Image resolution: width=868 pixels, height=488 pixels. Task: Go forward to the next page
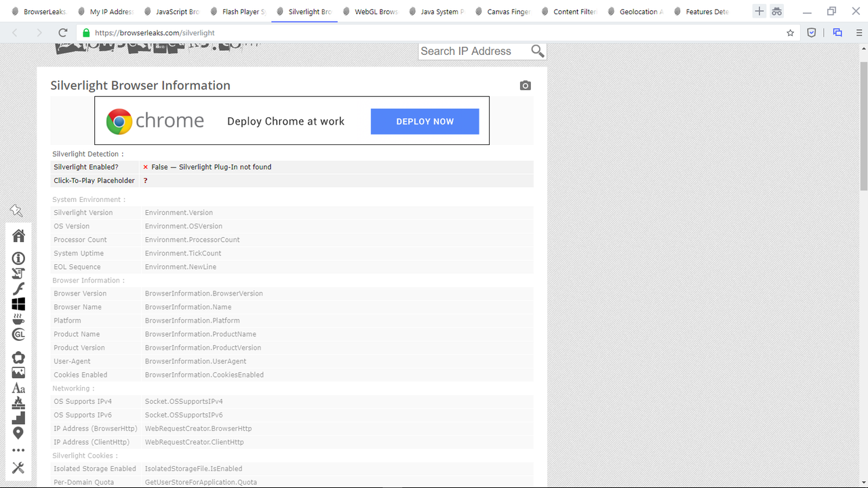click(x=39, y=33)
